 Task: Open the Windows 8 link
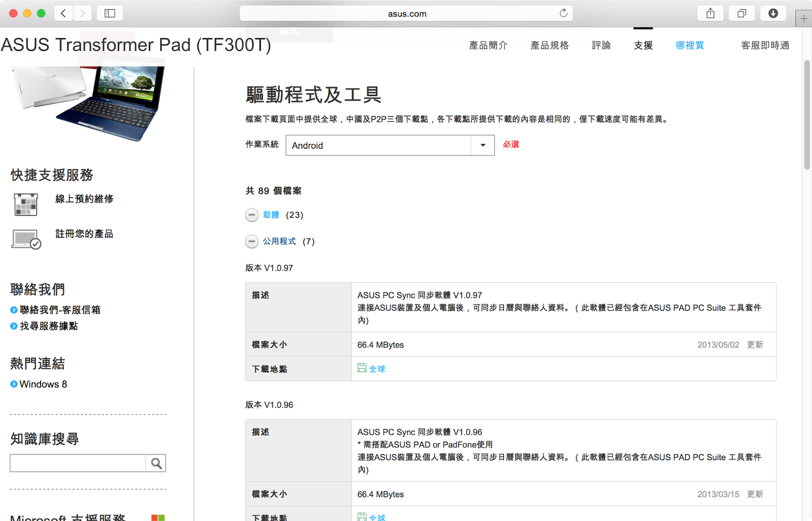pyautogui.click(x=43, y=384)
